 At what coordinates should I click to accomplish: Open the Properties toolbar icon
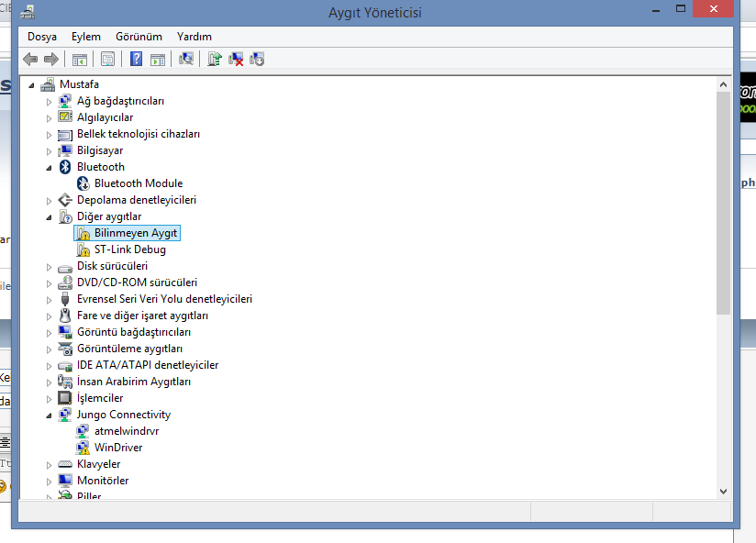tap(107, 60)
